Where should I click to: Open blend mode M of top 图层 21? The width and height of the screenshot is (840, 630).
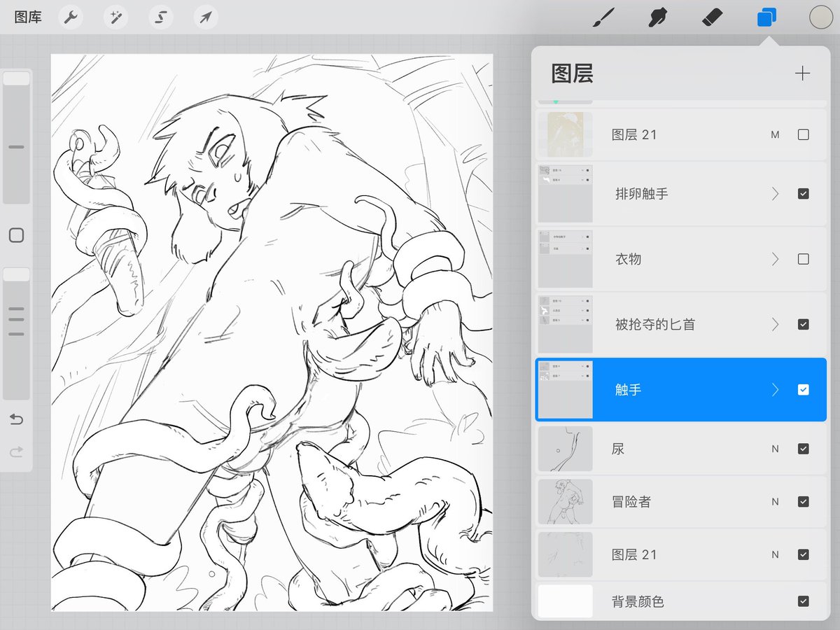pyautogui.click(x=775, y=134)
